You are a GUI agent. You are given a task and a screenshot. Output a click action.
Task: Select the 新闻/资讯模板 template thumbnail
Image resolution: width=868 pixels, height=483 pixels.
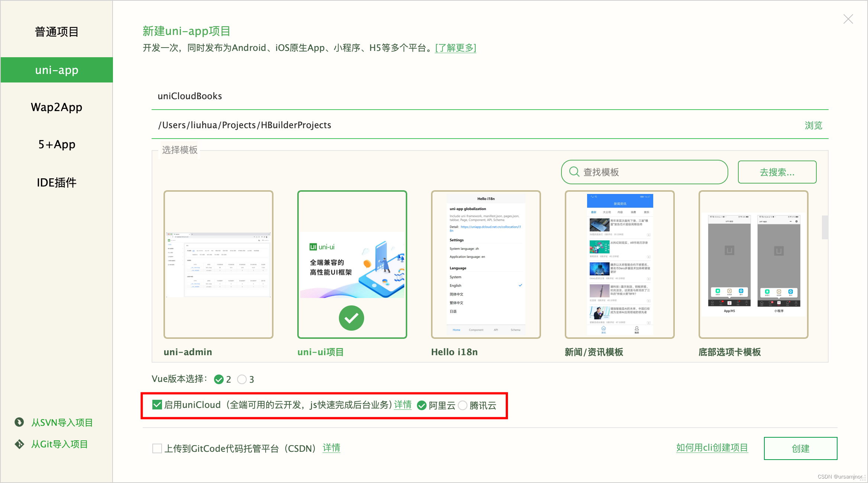(x=620, y=264)
